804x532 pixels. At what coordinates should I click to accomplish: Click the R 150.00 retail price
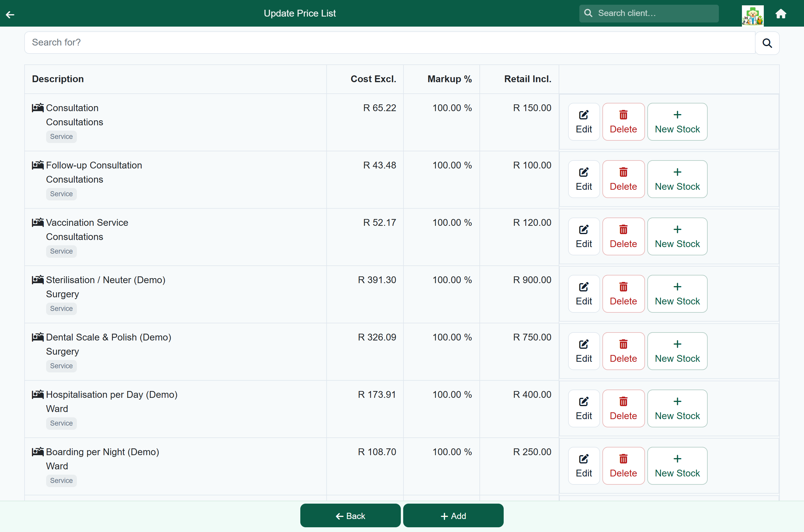[532, 108]
